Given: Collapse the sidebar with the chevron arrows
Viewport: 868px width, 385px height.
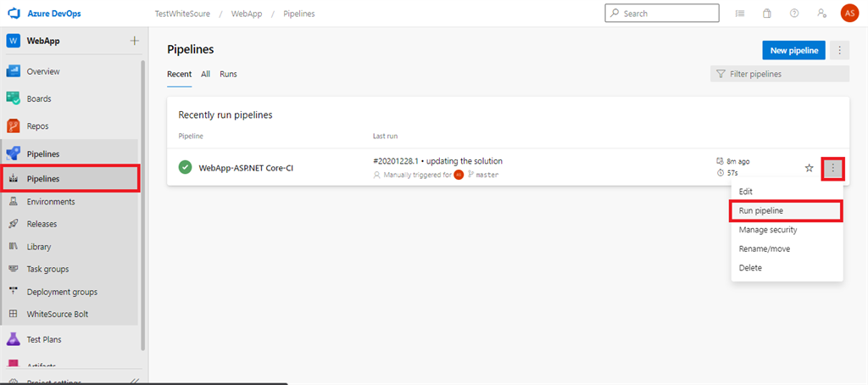Looking at the screenshot, I should [x=133, y=381].
